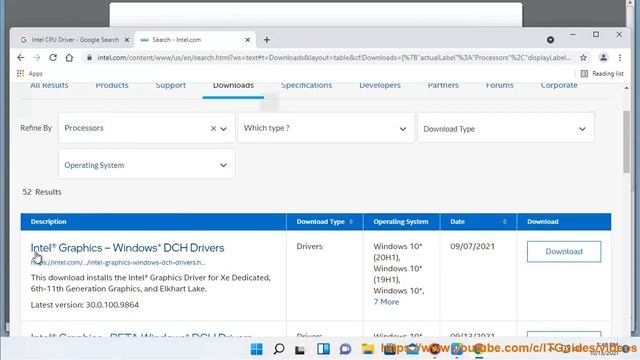The width and height of the screenshot is (640, 360).
Task: Expand the Processors refine dropdown
Action: (x=224, y=129)
